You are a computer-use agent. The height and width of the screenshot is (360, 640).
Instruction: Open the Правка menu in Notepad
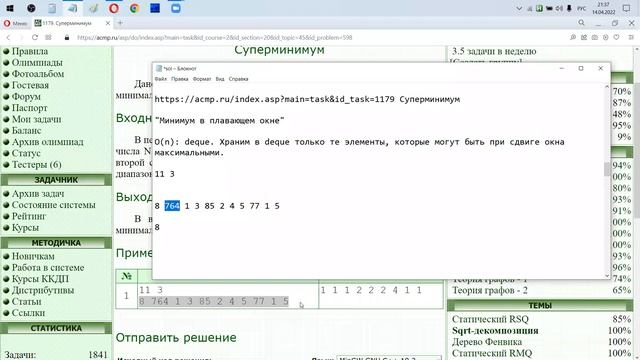click(x=180, y=79)
